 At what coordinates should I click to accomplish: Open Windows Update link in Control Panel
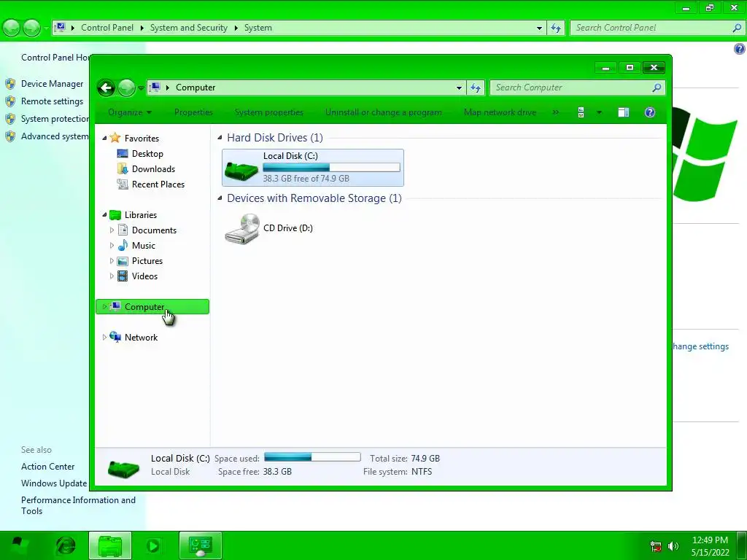54,483
